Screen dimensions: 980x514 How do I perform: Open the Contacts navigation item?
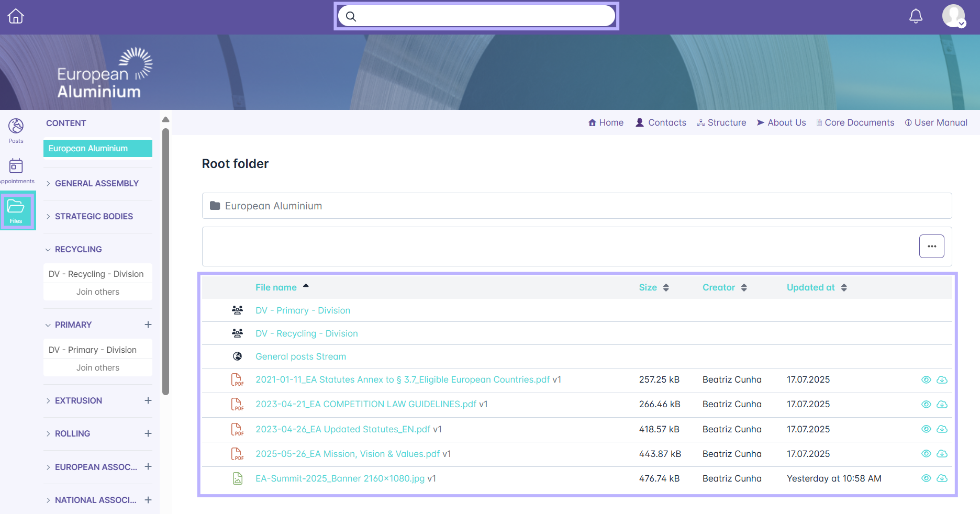[x=666, y=122]
